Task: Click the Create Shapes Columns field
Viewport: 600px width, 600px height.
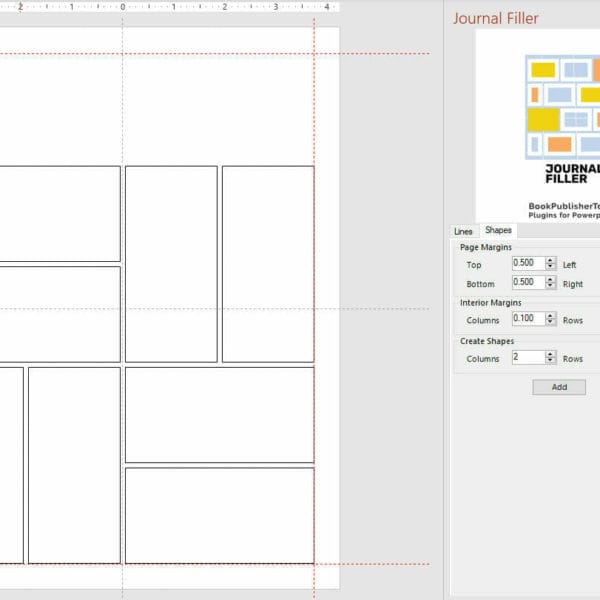Action: pos(528,357)
